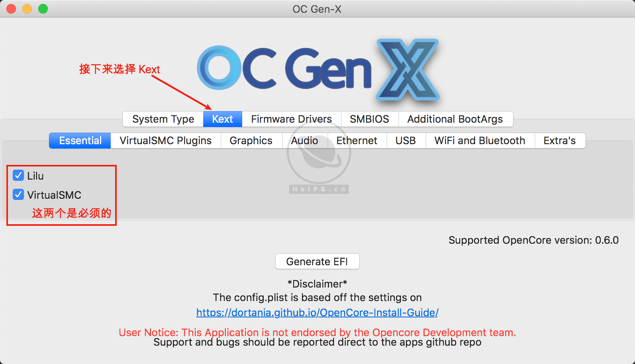The image size is (635, 364).
Task: Open the System Type tab
Action: pos(163,119)
